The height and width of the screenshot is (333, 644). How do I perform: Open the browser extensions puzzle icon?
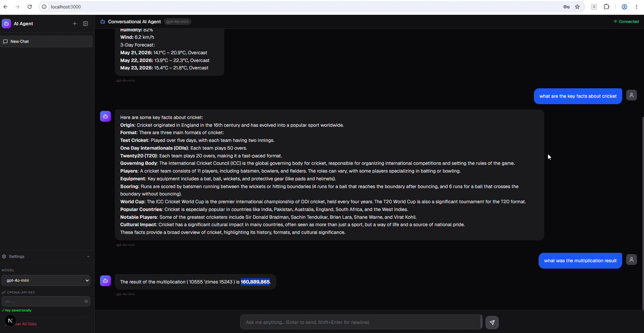point(606,7)
